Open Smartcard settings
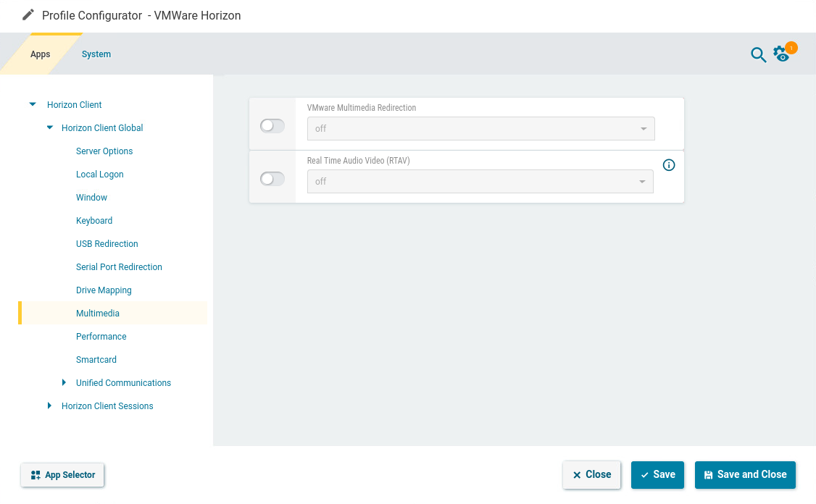Screen dimensions: 816x504 click(x=96, y=359)
